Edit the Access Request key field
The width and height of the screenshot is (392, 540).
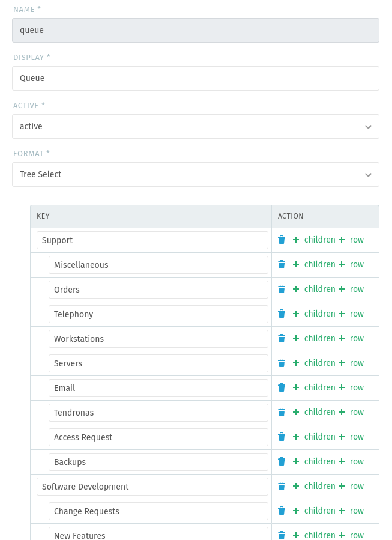(x=158, y=437)
